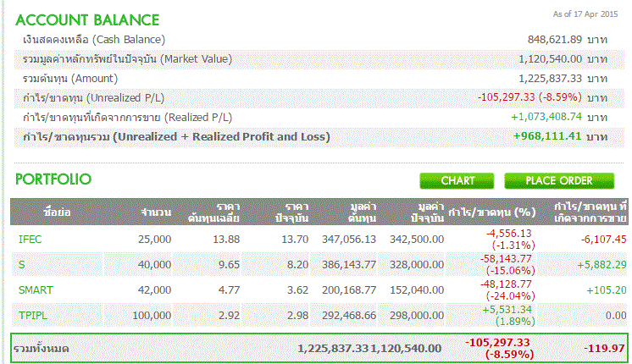The width and height of the screenshot is (632, 364).
Task: Click the Cash Balance amount 848,621.89
Action: (553, 40)
